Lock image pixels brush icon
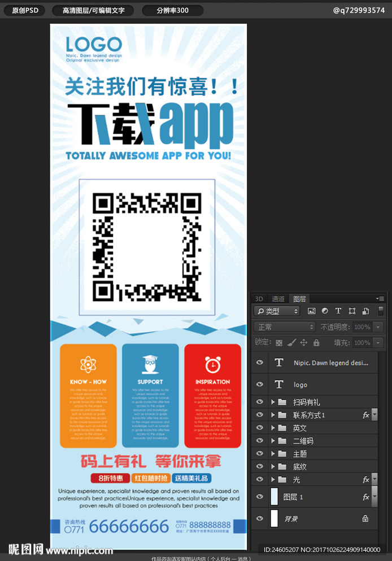The height and width of the screenshot is (561, 392). (x=291, y=343)
